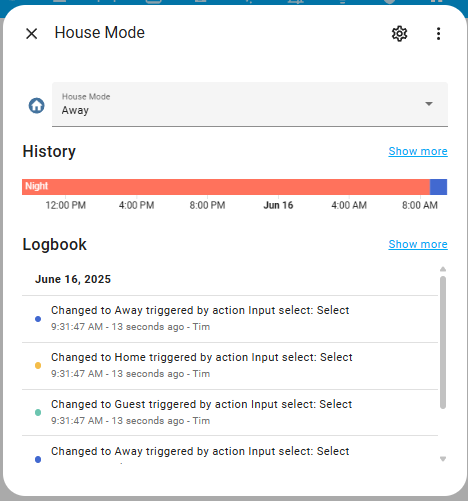Open the Changed to Guest log entry
The width and height of the screenshot is (468, 501).
(x=230, y=413)
